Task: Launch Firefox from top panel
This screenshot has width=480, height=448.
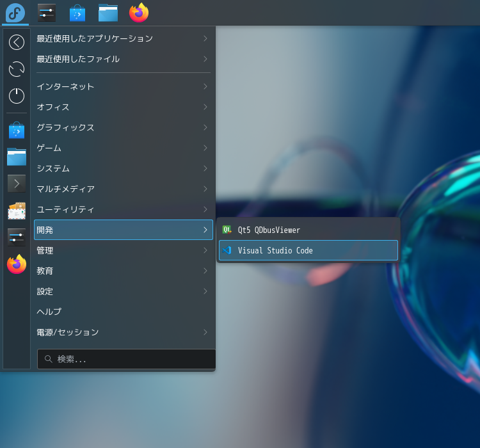Action: [139, 13]
